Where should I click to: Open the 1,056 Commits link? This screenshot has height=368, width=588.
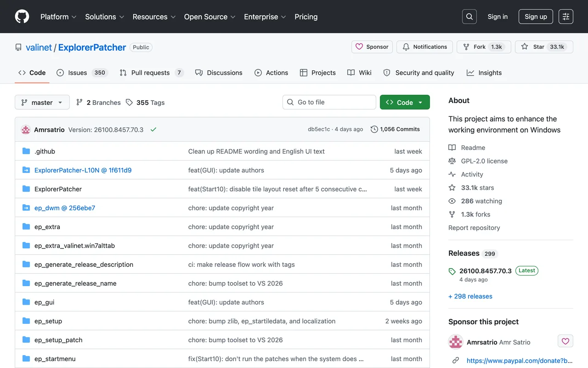click(x=395, y=129)
